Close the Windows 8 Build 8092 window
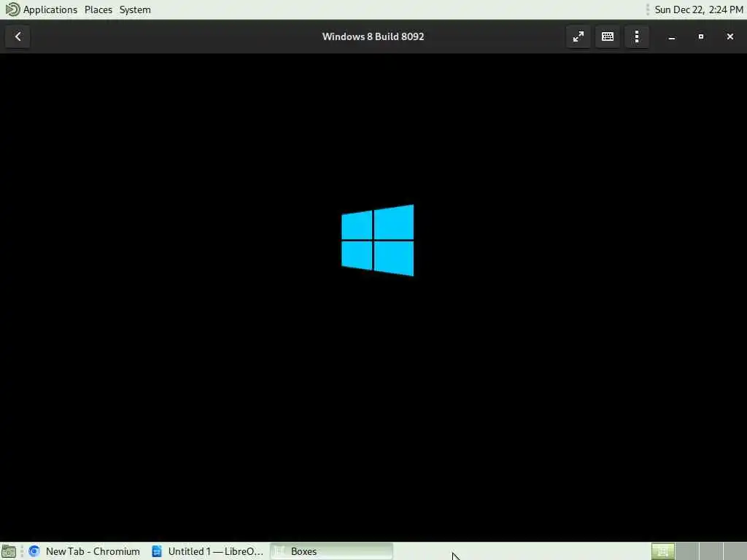Viewport: 747px width, 560px height. coord(729,36)
